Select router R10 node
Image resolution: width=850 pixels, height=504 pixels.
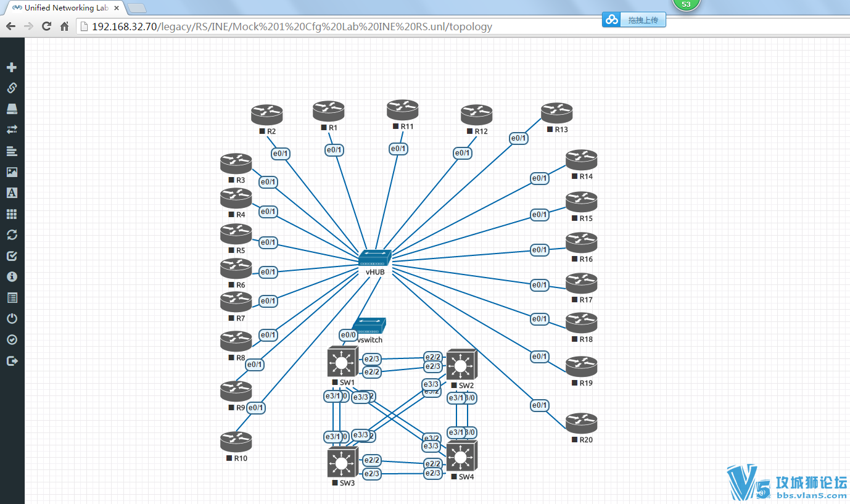pos(236,442)
